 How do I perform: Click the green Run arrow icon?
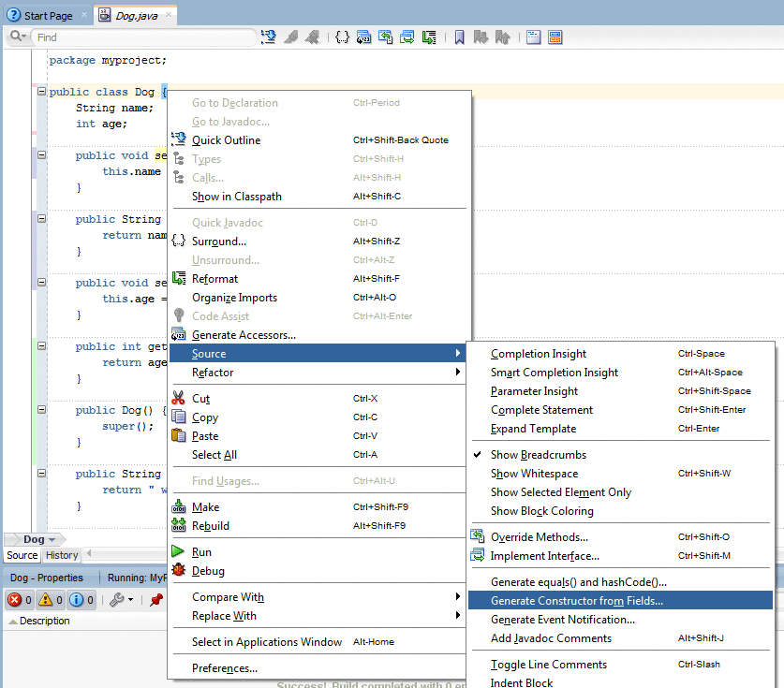tap(178, 551)
